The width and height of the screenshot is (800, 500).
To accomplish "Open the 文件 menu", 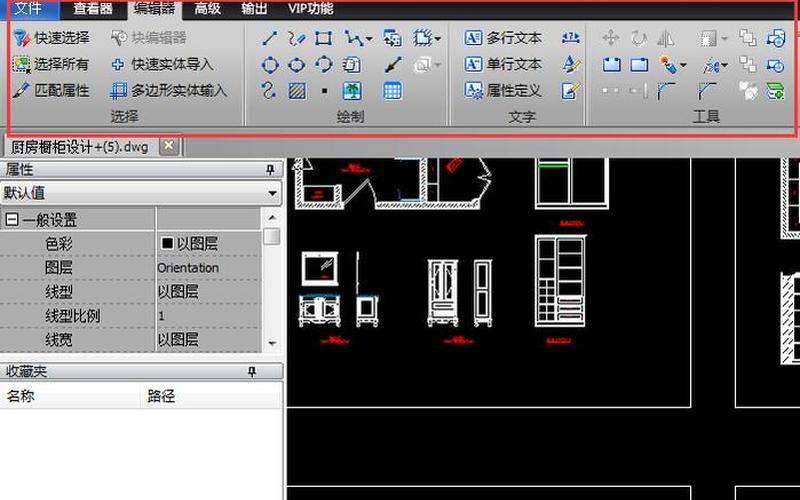I will [x=29, y=9].
